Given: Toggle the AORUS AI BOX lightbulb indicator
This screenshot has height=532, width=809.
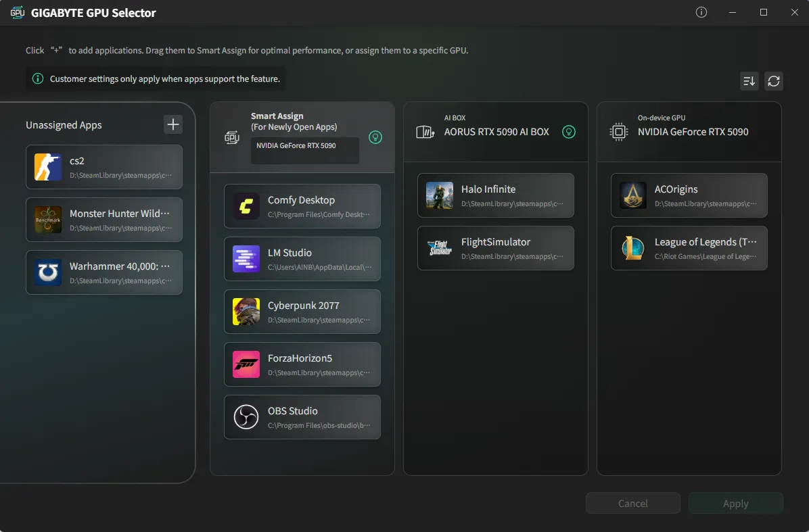Looking at the screenshot, I should (x=569, y=132).
